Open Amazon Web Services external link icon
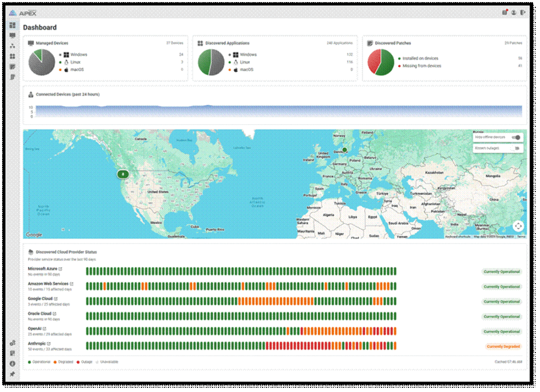540x392 pixels. click(x=72, y=284)
